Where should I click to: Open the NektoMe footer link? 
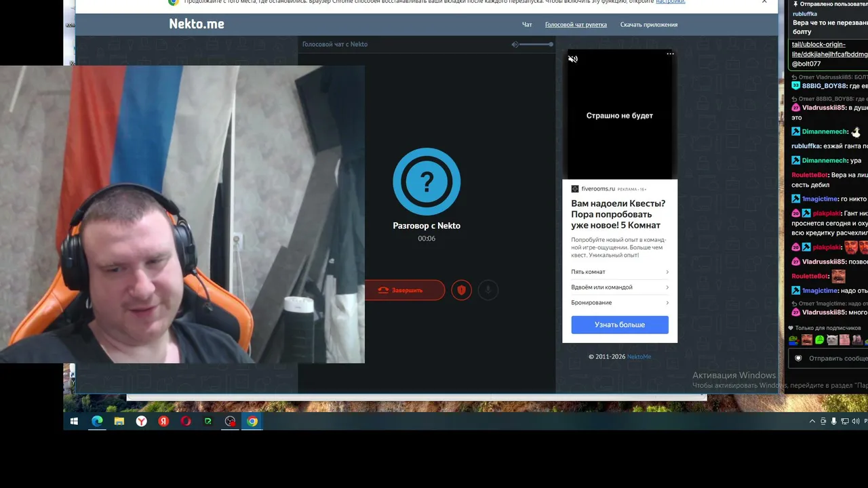point(639,357)
